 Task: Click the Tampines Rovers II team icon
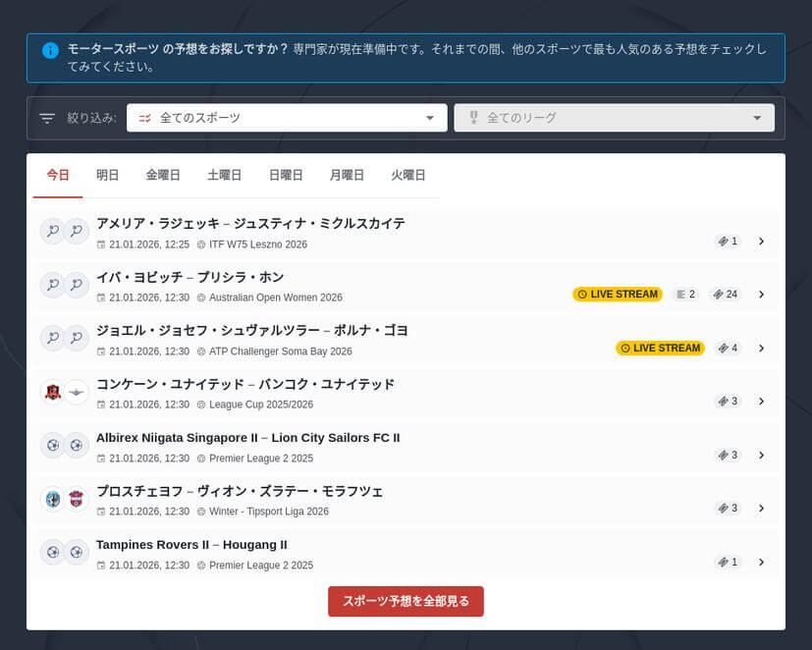coord(52,552)
